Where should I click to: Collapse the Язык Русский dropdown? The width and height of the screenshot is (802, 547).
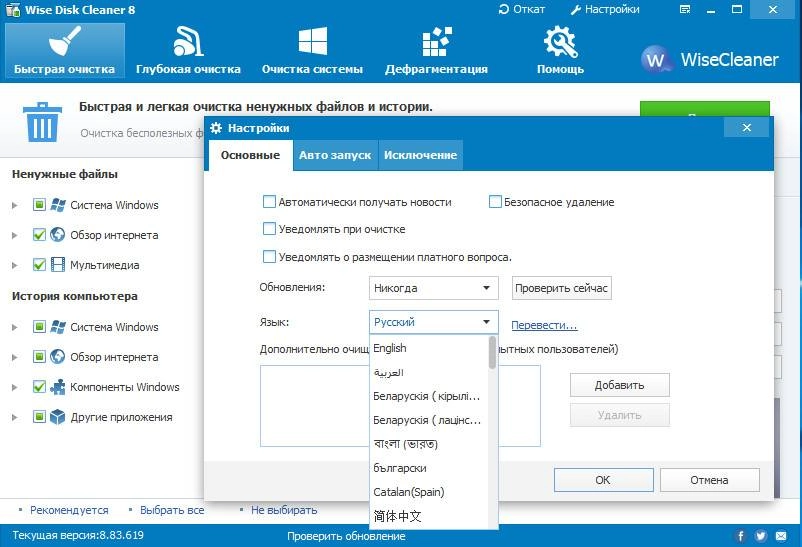[x=433, y=322]
